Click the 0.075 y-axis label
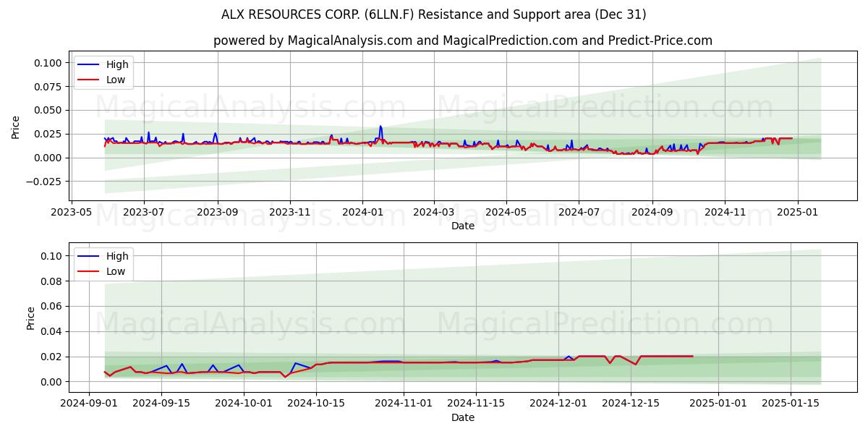 [50, 87]
